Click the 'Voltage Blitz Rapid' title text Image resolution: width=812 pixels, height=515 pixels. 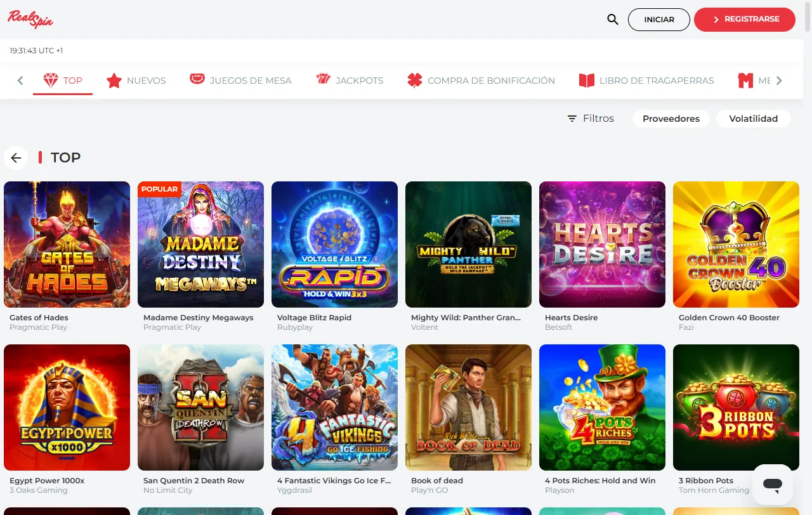[x=314, y=318]
